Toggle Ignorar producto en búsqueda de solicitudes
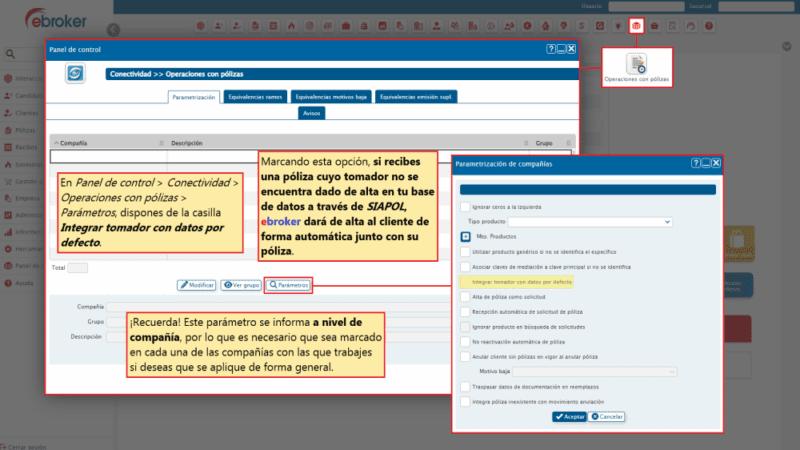The image size is (800, 450). 465,327
